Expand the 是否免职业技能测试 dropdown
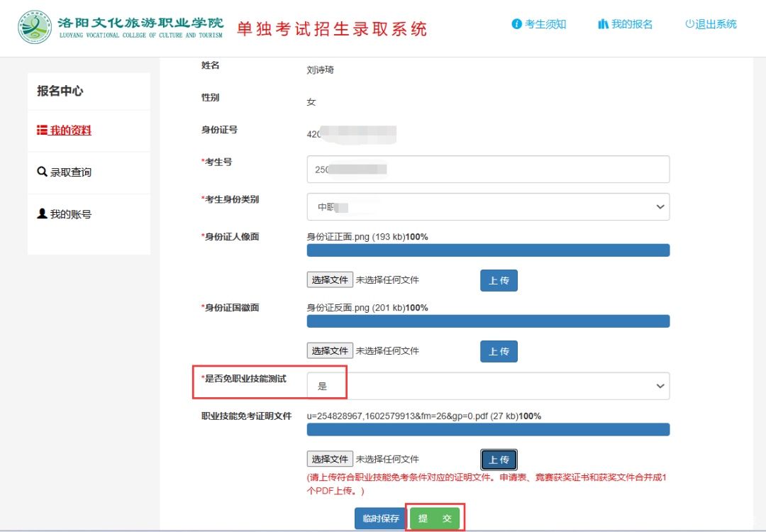766x532 pixels. click(x=488, y=386)
